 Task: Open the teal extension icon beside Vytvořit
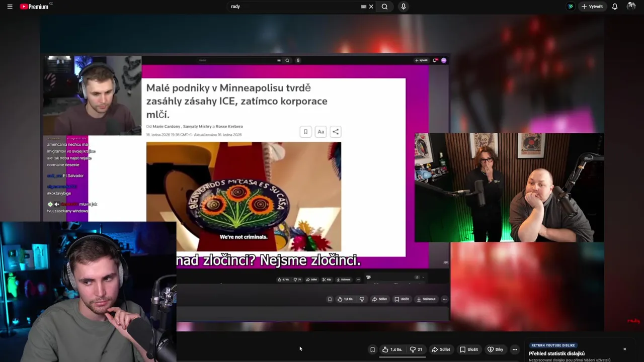pyautogui.click(x=570, y=7)
